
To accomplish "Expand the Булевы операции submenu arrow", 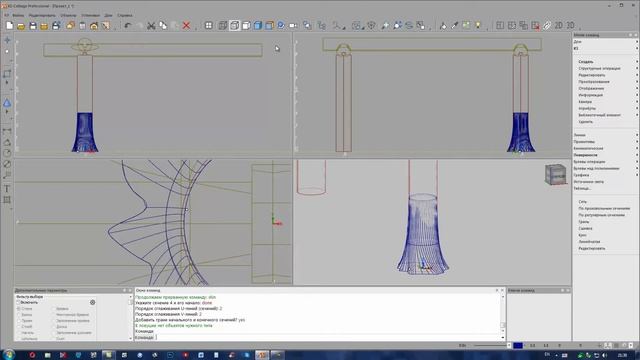I will [x=636, y=162].
